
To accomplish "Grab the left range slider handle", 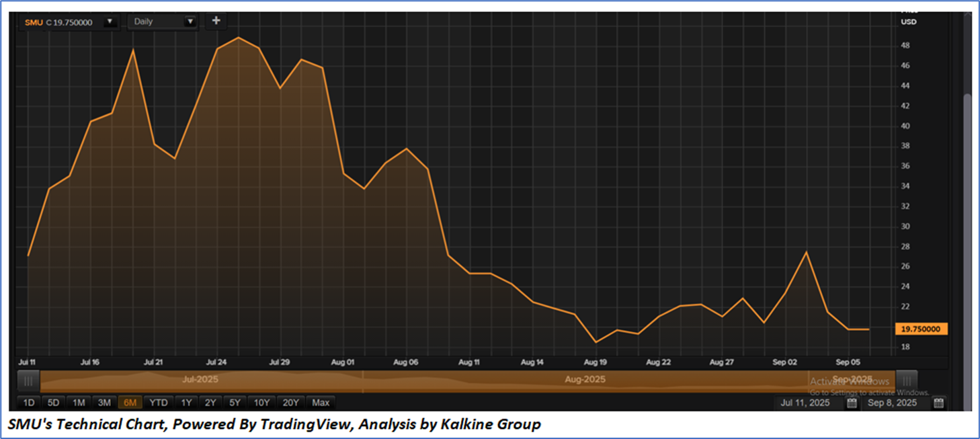I will tap(28, 381).
